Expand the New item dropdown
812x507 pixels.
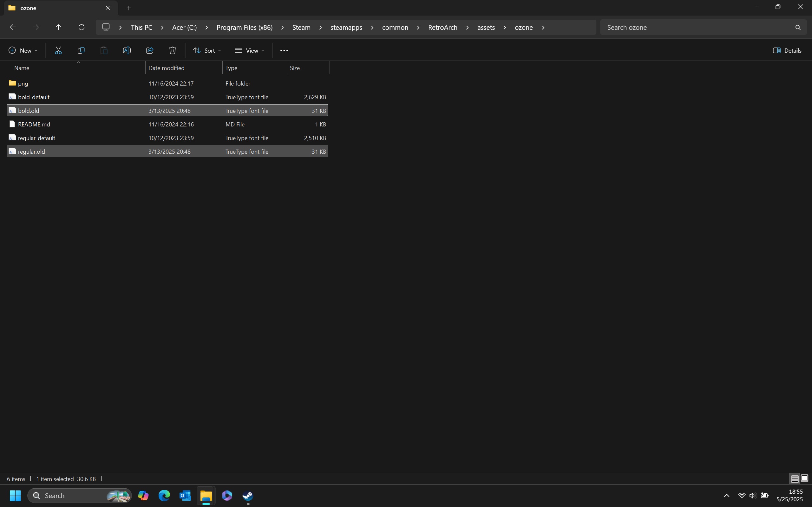click(x=23, y=50)
